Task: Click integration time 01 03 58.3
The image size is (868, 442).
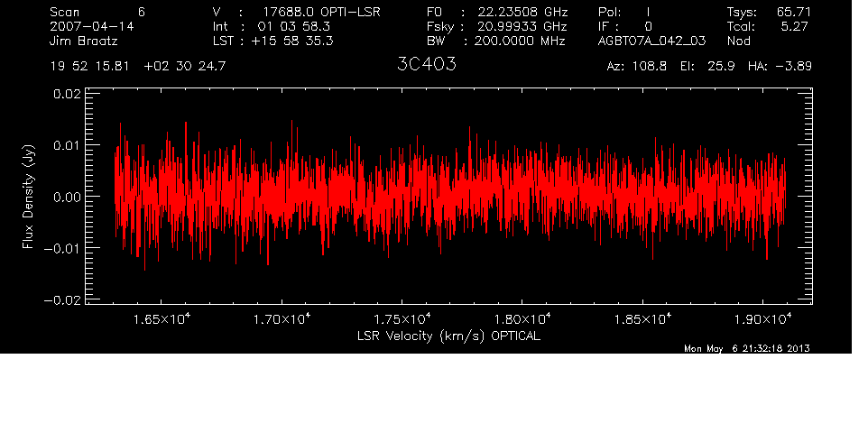Action: [x=293, y=26]
